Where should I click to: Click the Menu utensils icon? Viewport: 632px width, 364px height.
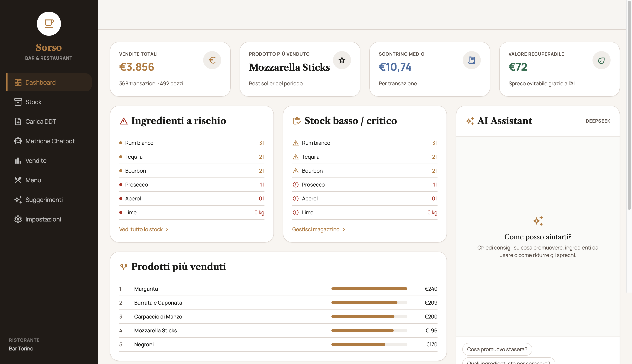pos(18,180)
